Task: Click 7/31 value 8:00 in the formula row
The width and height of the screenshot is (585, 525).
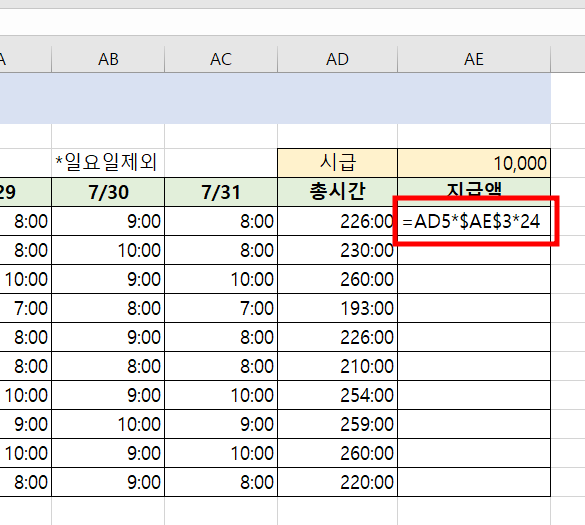Action: point(221,221)
